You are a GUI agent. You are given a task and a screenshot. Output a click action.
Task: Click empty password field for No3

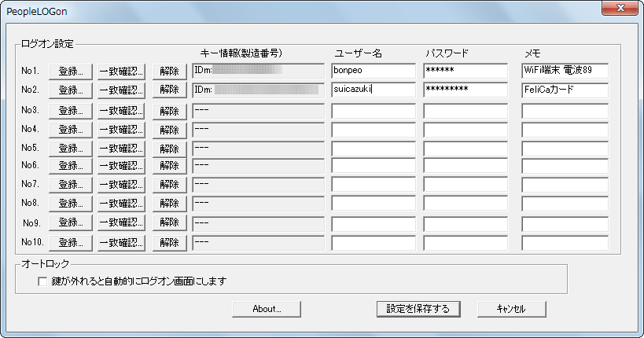(x=466, y=111)
